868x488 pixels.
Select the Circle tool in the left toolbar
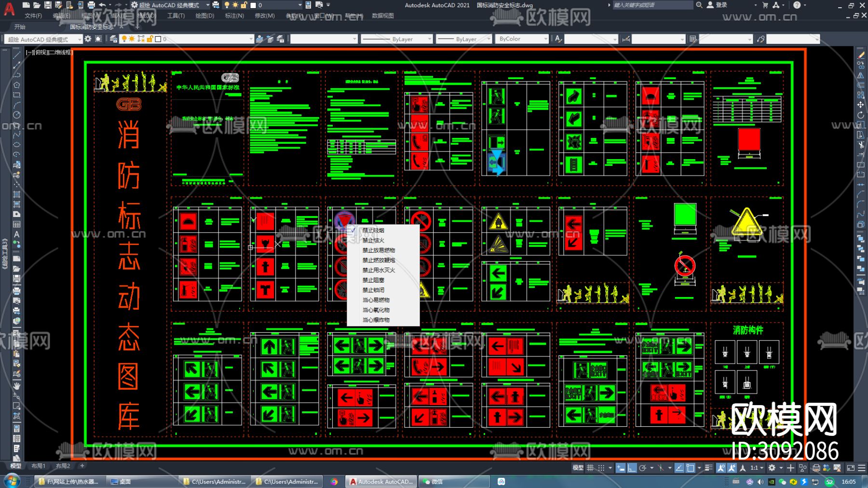(16, 115)
